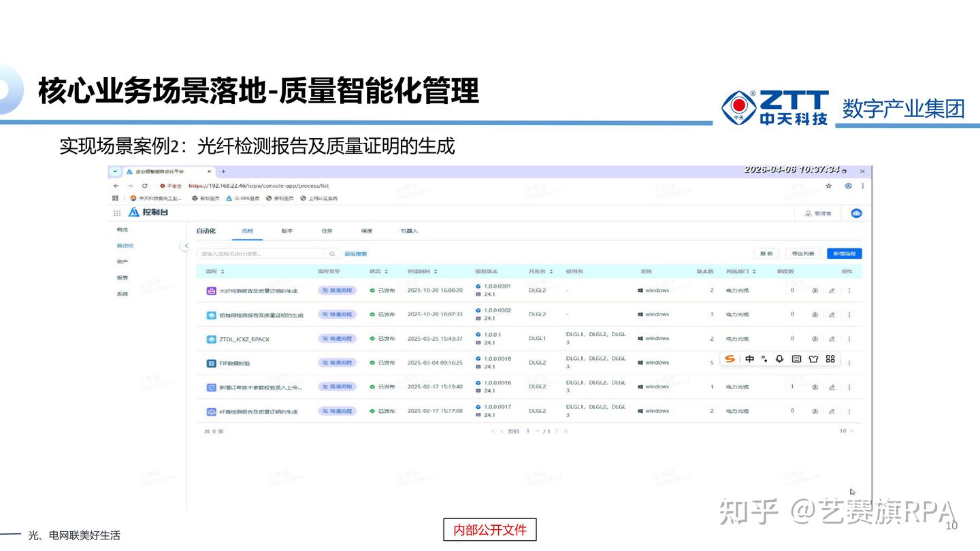Collapse the left sidebar with the chevron
Image resolution: width=980 pixels, height=551 pixels.
tap(185, 246)
